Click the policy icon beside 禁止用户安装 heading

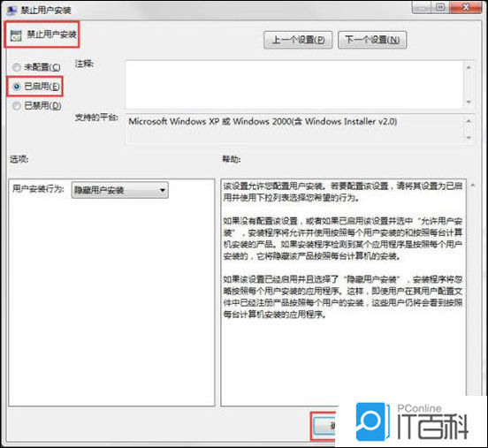tap(16, 35)
